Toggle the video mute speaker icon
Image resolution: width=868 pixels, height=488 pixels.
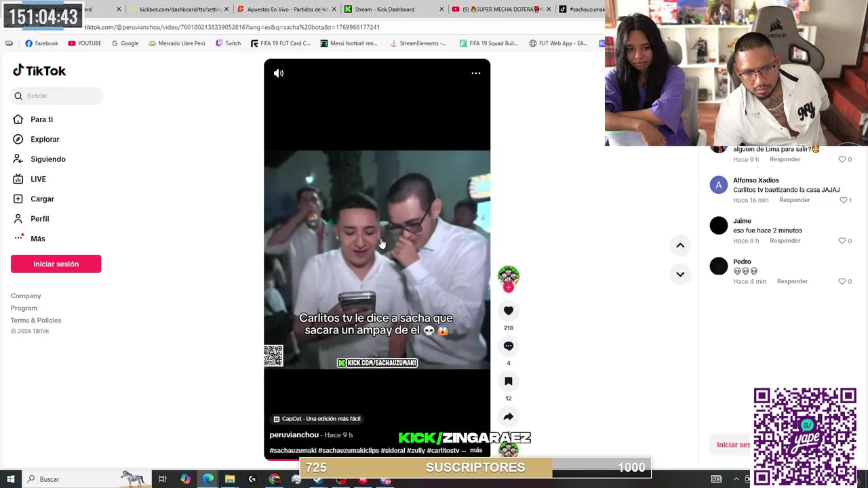[279, 73]
